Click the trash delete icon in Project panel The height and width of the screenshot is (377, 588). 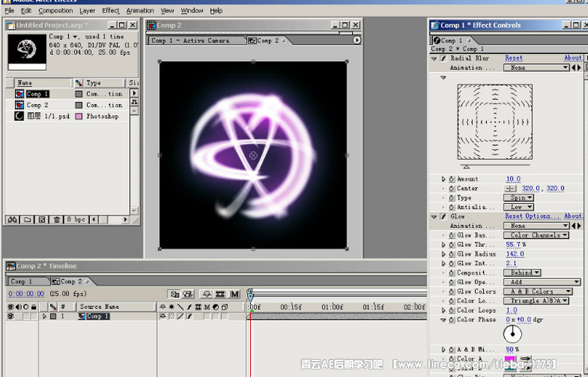pyautogui.click(x=56, y=219)
